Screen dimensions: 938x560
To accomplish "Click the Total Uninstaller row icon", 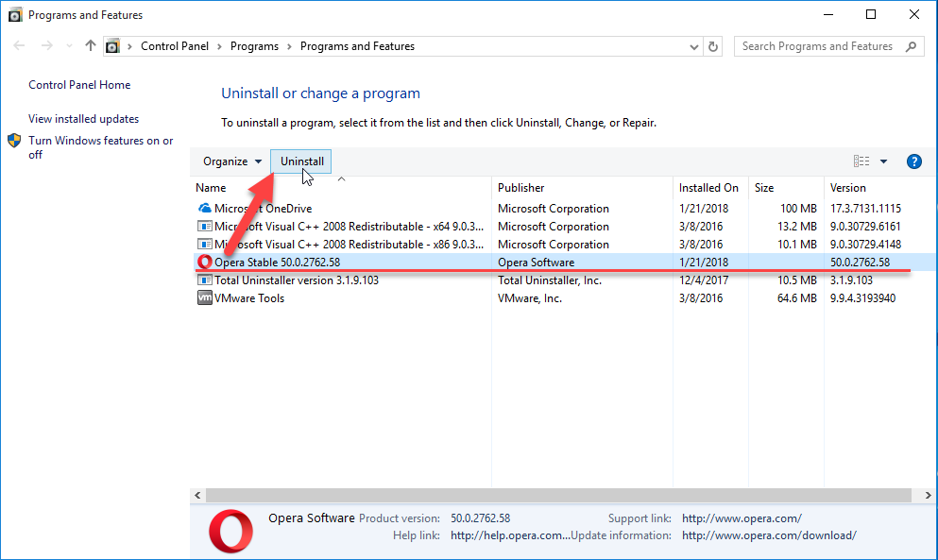I will point(205,280).
